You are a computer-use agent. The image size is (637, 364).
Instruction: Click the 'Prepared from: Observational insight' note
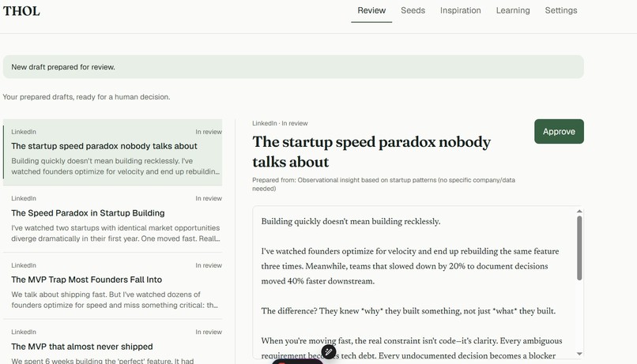(383, 184)
